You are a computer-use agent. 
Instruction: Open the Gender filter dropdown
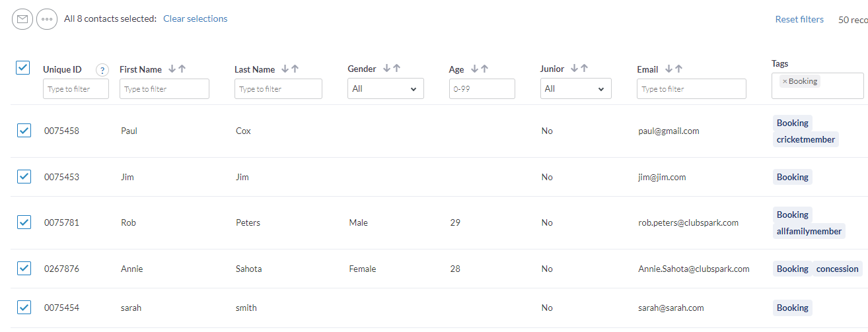click(x=386, y=88)
